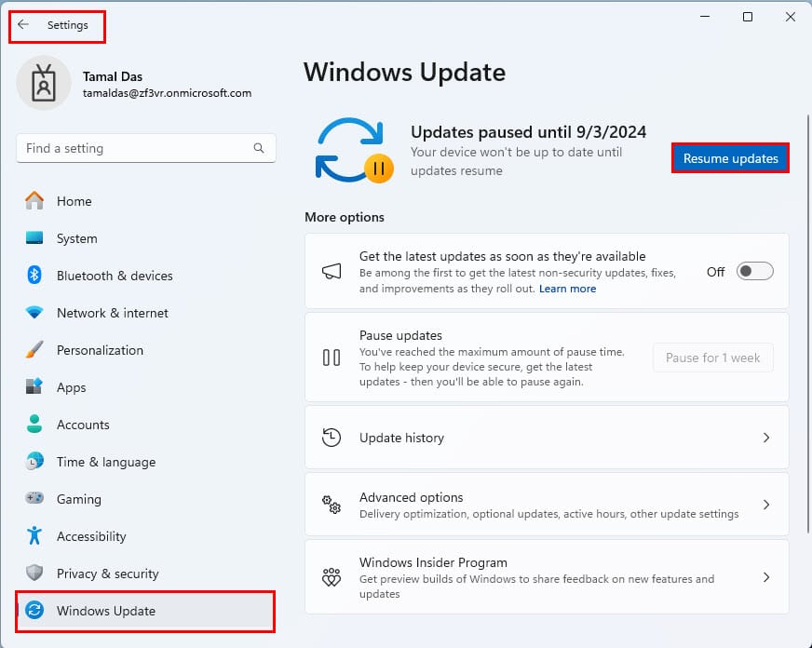The height and width of the screenshot is (648, 812).
Task: Click the Personalization paintbrush icon
Action: 34,350
